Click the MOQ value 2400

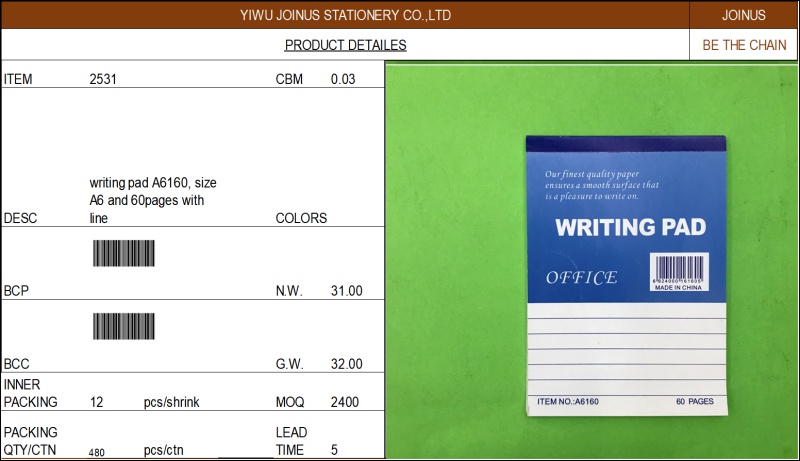click(345, 402)
